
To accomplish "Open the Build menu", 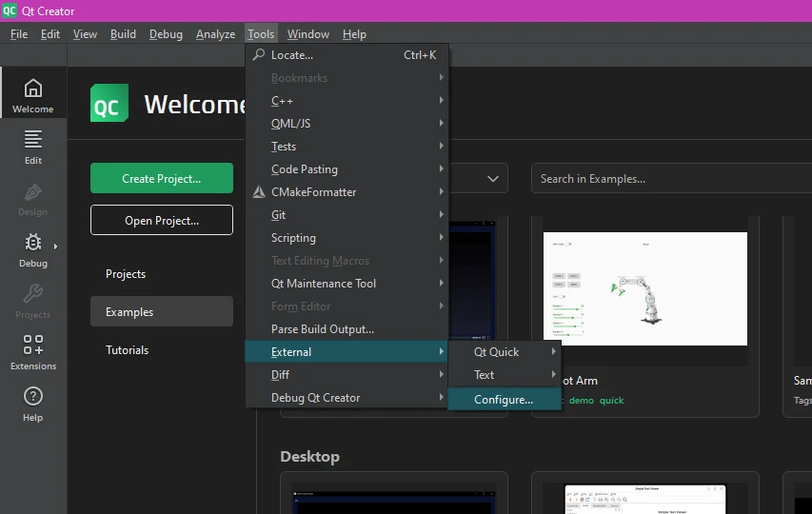I will 123,34.
